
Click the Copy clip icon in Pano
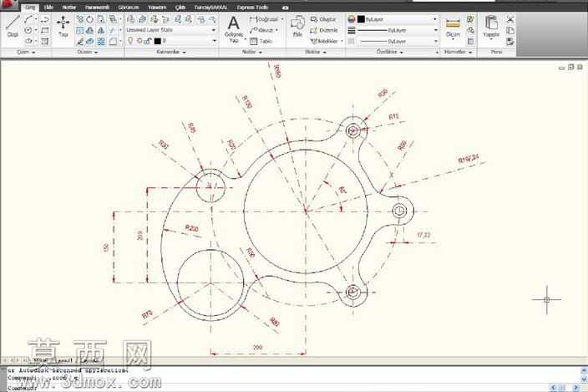[x=509, y=30]
